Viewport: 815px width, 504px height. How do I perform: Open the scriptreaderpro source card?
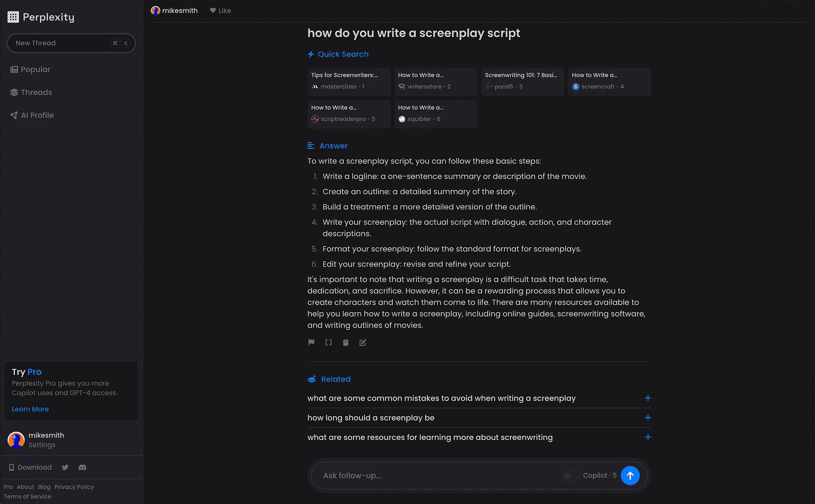[349, 114]
